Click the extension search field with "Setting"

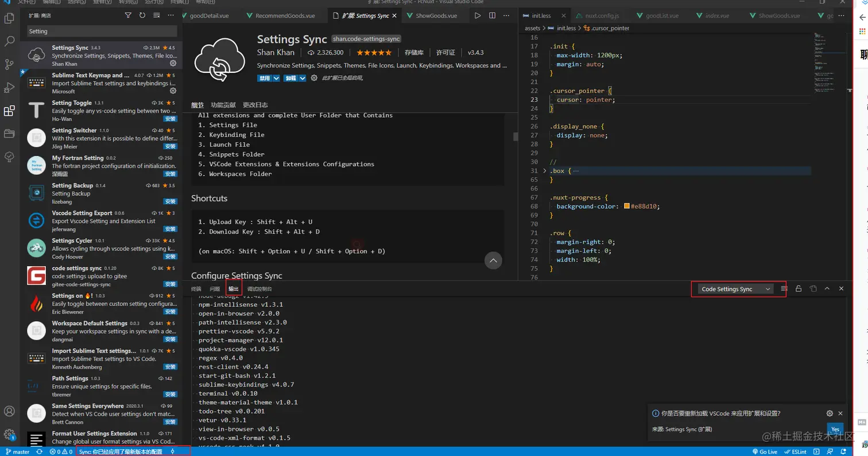pos(101,32)
